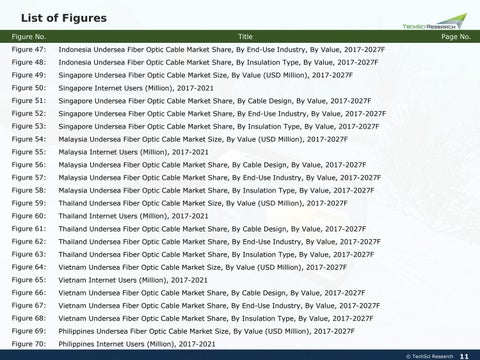Viewport: 480px width, 360px height.
Task: Select the 'Figure 56:' label
Action: coord(29,165)
